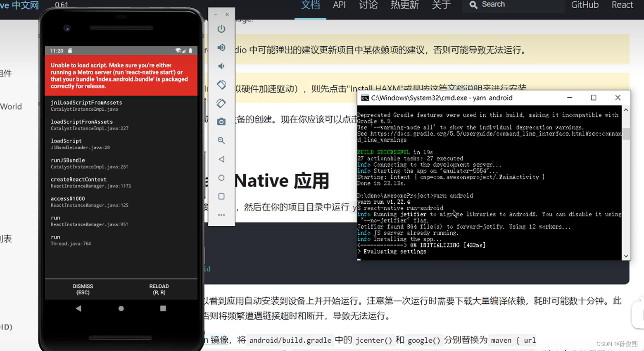Minimize the emulator toolbar panel

click(x=216, y=14)
